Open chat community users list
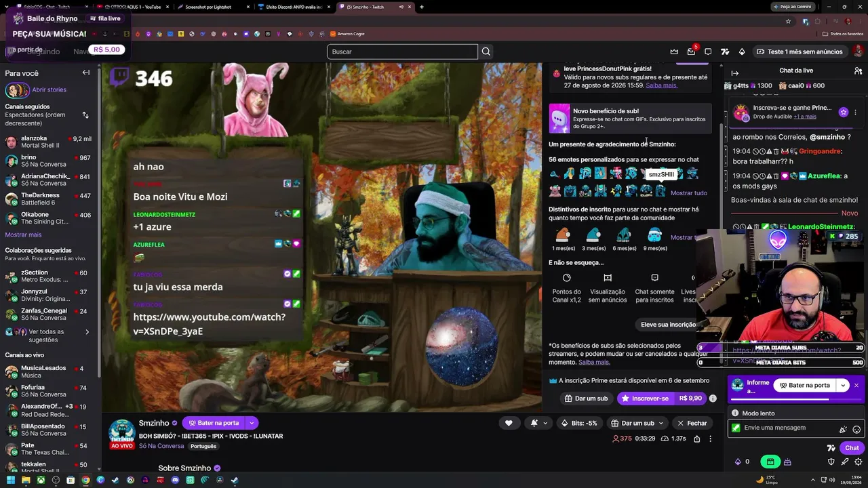The width and height of the screenshot is (868, 488). pos(858,70)
